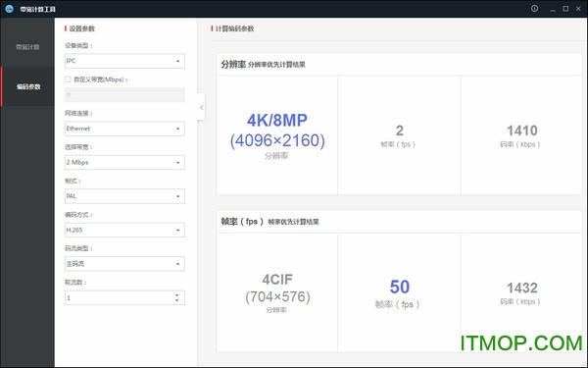Click the custom bandwidth input field

[124, 95]
